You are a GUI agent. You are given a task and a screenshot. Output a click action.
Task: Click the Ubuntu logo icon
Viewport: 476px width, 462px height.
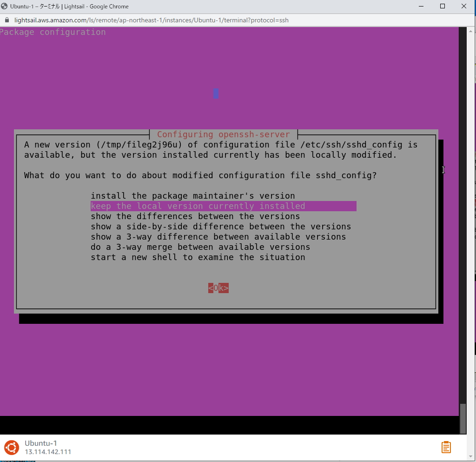coord(12,448)
